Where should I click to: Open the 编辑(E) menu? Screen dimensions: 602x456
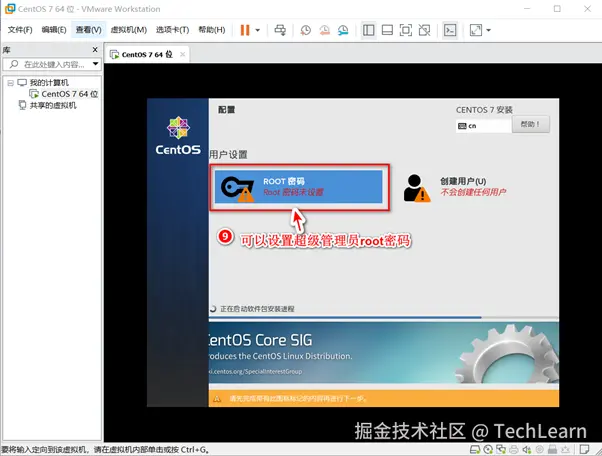tap(54, 30)
